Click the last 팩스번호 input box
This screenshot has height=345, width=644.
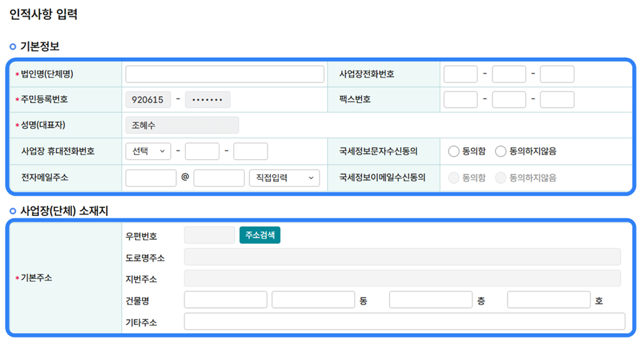557,99
